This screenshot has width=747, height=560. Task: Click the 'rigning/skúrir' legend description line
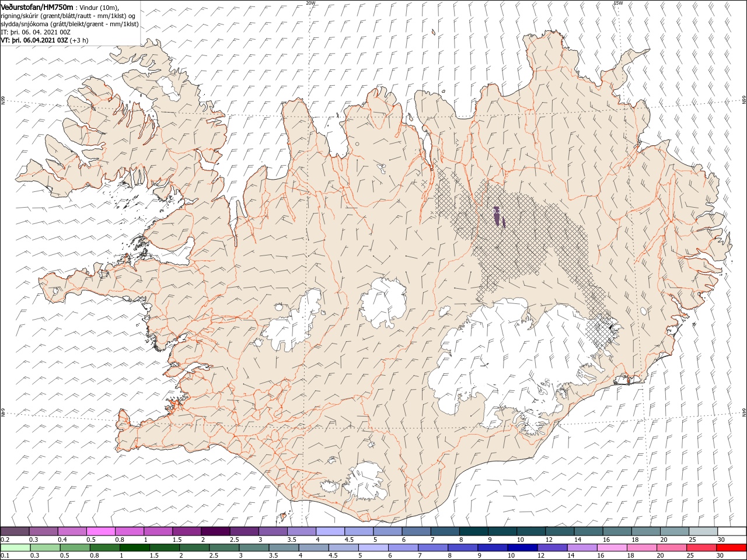pos(68,15)
